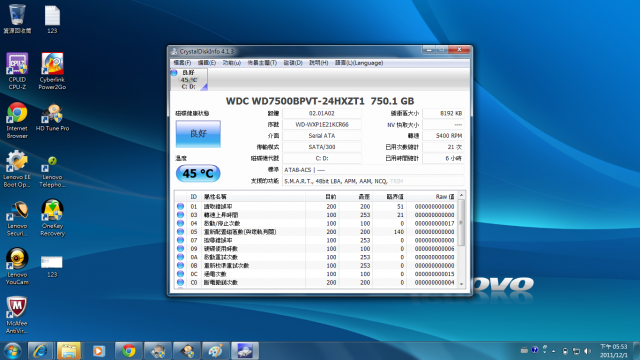Click the buffer size value 8192 KB
Screen dimensions: 640x360
coord(443,113)
